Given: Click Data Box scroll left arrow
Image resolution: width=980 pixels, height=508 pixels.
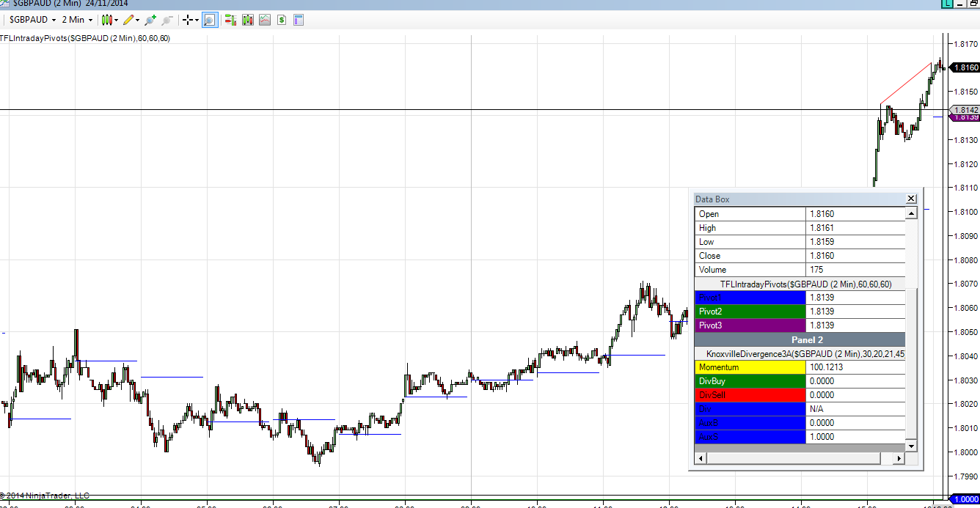Looking at the screenshot, I should (701, 458).
